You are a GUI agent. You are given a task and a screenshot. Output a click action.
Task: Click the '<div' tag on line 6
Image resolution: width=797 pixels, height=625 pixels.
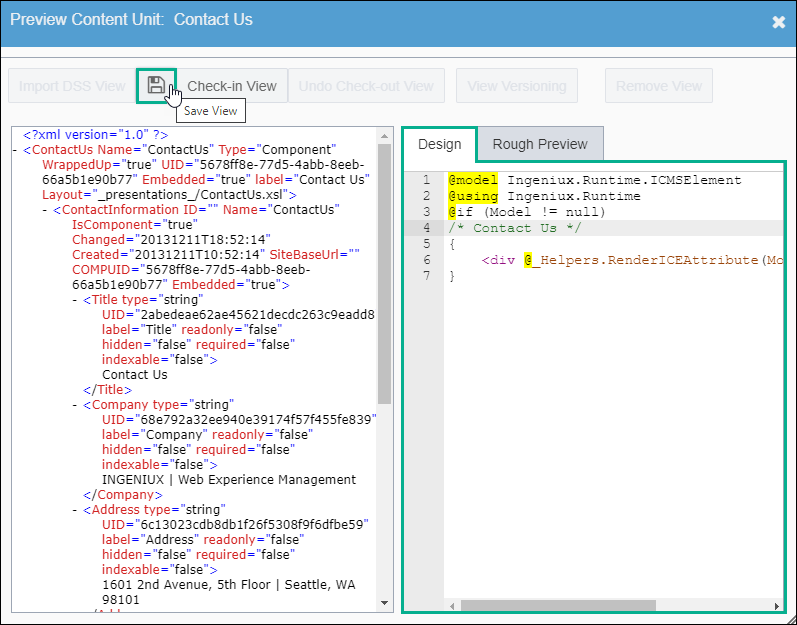498,260
